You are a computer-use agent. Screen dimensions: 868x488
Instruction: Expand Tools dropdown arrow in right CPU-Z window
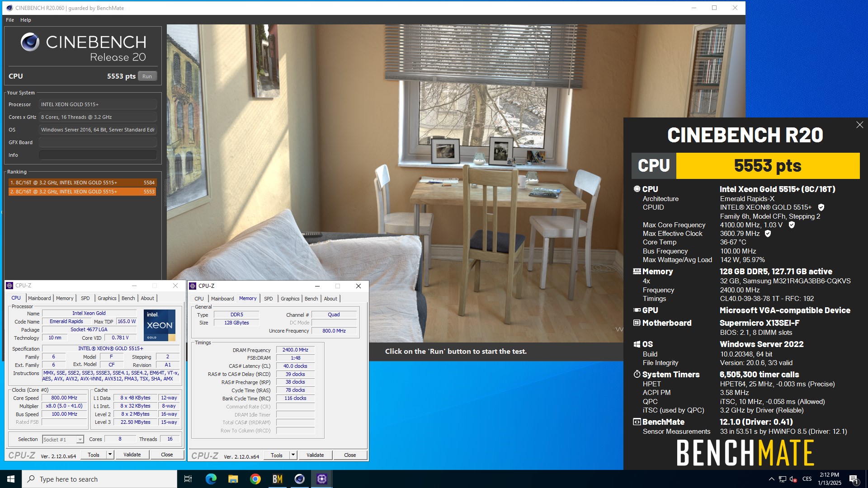(x=293, y=455)
